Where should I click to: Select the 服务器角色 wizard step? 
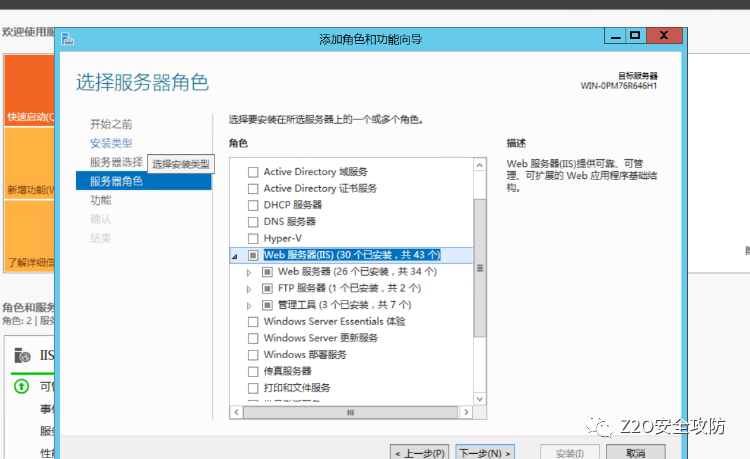[143, 181]
